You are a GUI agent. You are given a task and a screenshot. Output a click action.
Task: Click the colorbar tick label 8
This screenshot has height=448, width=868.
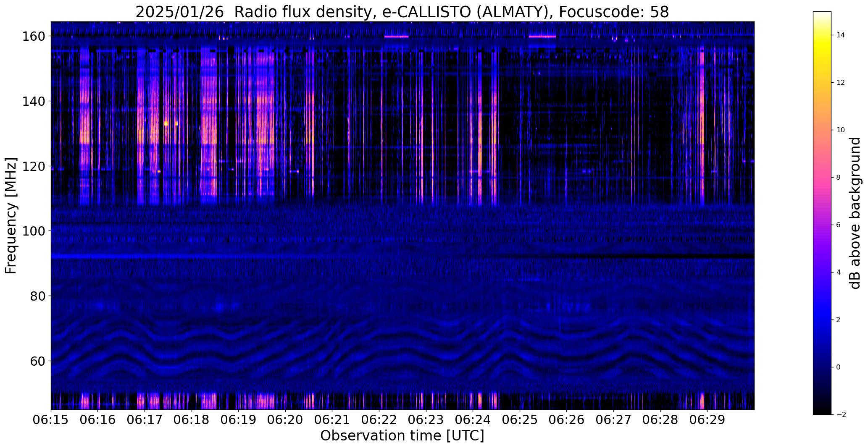[x=839, y=178]
